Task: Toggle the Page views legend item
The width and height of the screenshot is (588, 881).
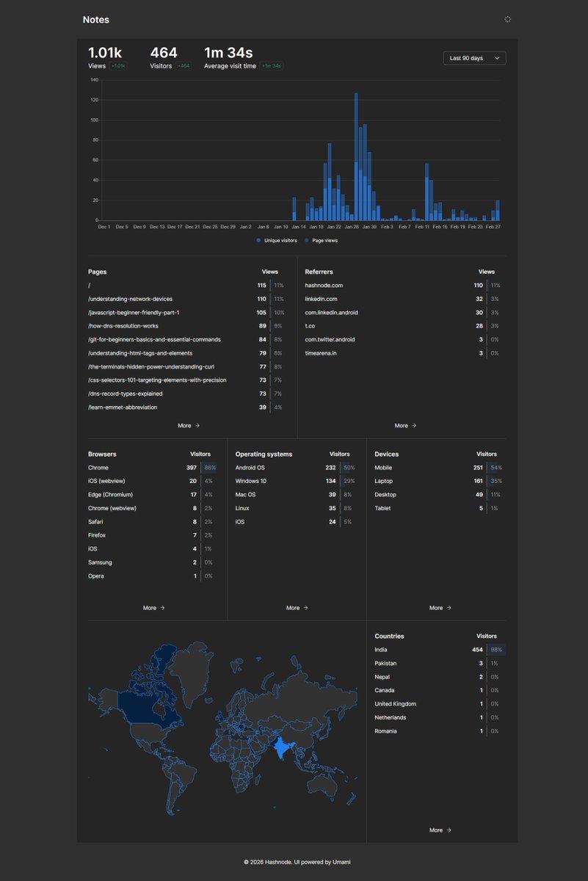Action: coord(321,240)
